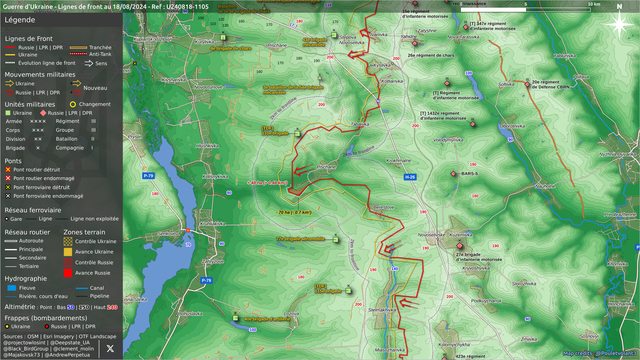
Task: Click the Pont ferroviaire endommagé legend icon
Action: click(x=8, y=196)
